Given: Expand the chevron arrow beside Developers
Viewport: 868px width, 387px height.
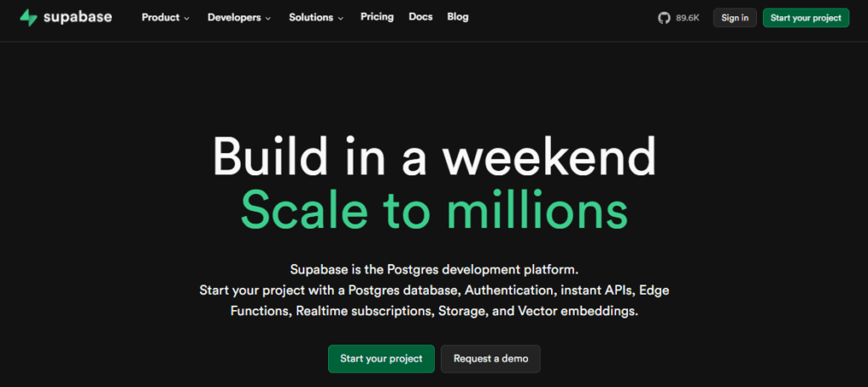Looking at the screenshot, I should click(268, 18).
